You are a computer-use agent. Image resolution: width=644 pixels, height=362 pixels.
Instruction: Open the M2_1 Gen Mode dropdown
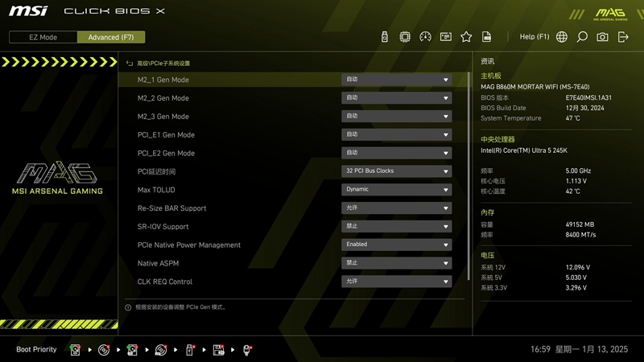[x=396, y=80]
